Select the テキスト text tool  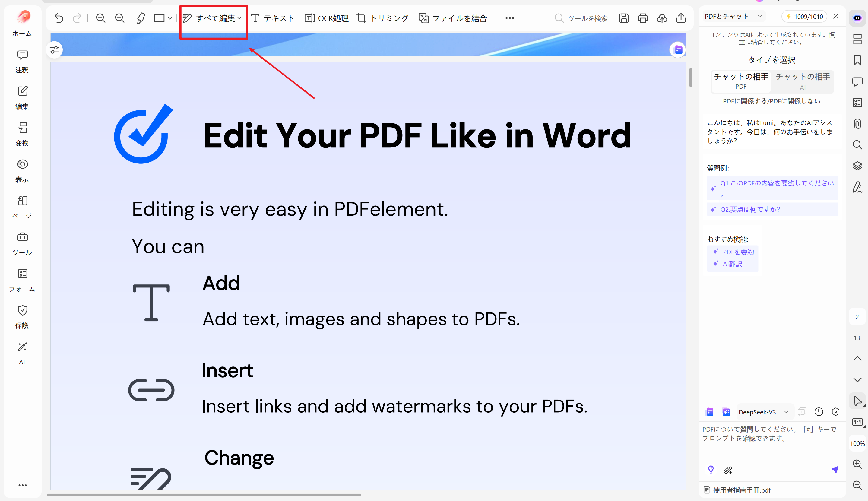click(x=272, y=18)
